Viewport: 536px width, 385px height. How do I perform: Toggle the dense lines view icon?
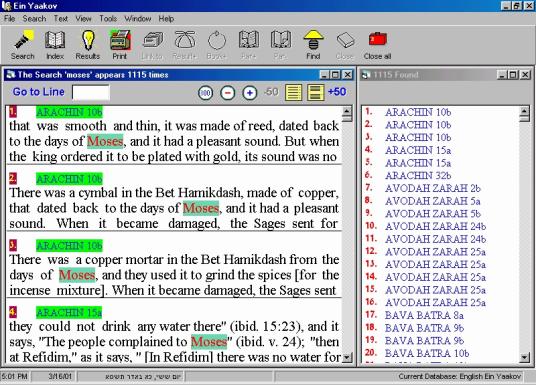coord(294,92)
